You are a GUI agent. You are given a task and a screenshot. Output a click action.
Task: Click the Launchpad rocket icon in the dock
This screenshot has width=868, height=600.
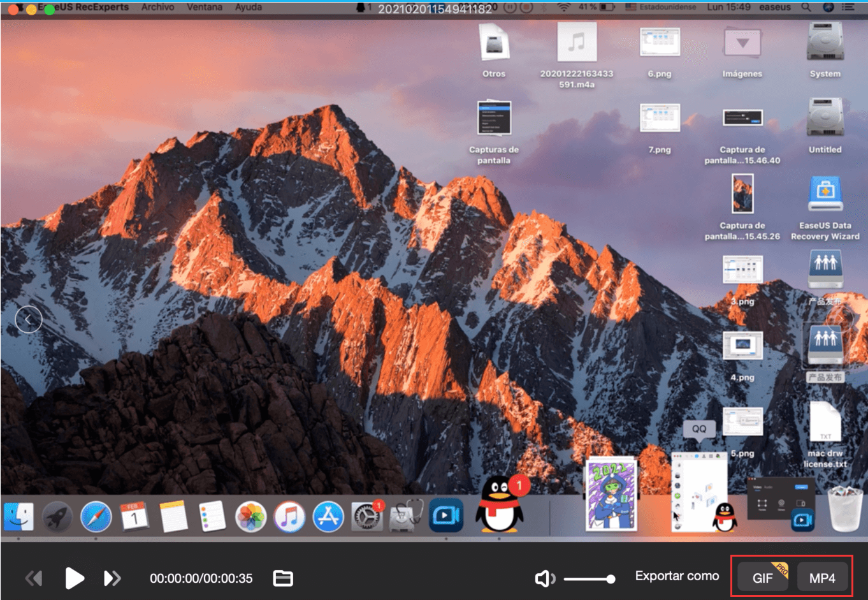tap(57, 516)
